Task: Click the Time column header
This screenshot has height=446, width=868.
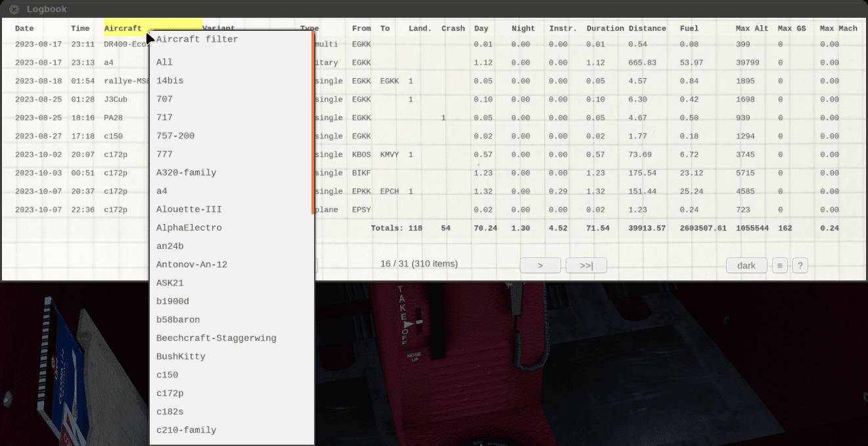Action: [80, 28]
